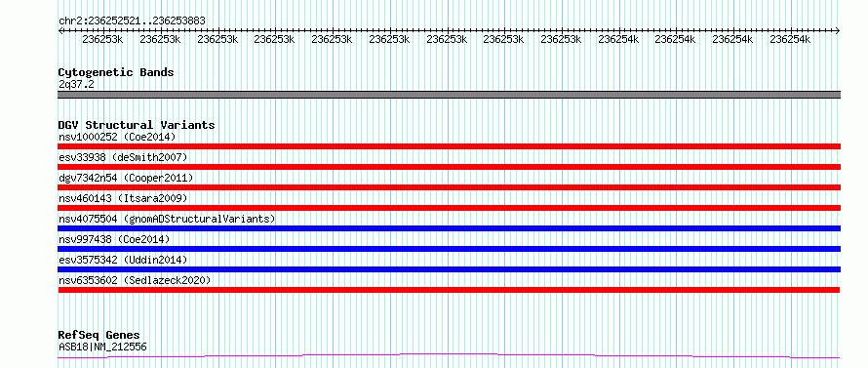Click the red bar under nsv1000252
868x368 pixels.
449,146
